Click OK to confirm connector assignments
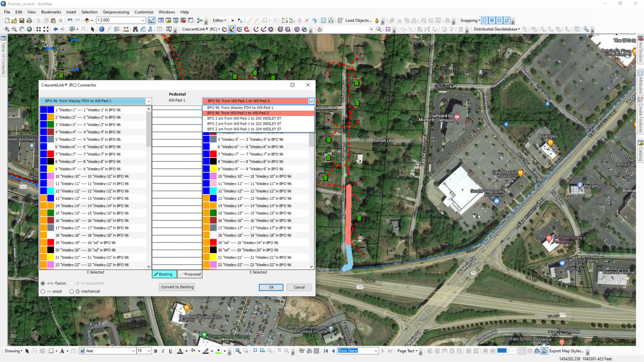The height and width of the screenshot is (362, 644). coord(271,287)
